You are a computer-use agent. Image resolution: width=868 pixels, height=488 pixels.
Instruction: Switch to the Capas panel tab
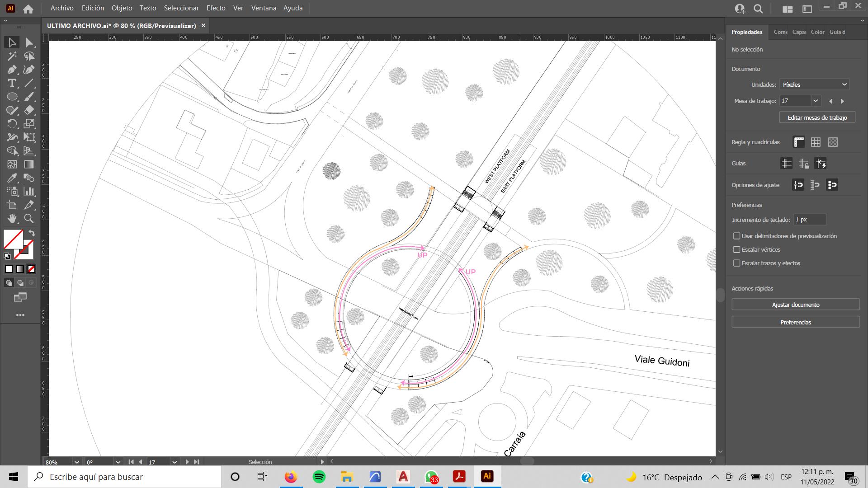tap(799, 32)
